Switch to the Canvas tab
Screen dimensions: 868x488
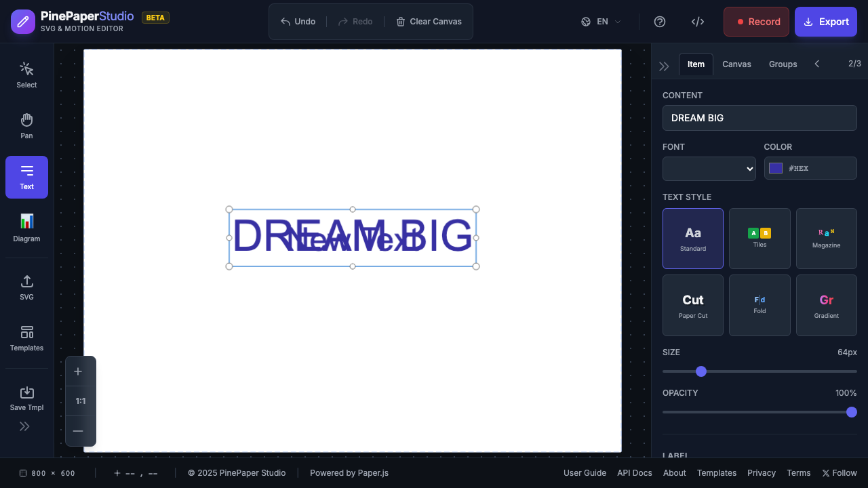[736, 64]
